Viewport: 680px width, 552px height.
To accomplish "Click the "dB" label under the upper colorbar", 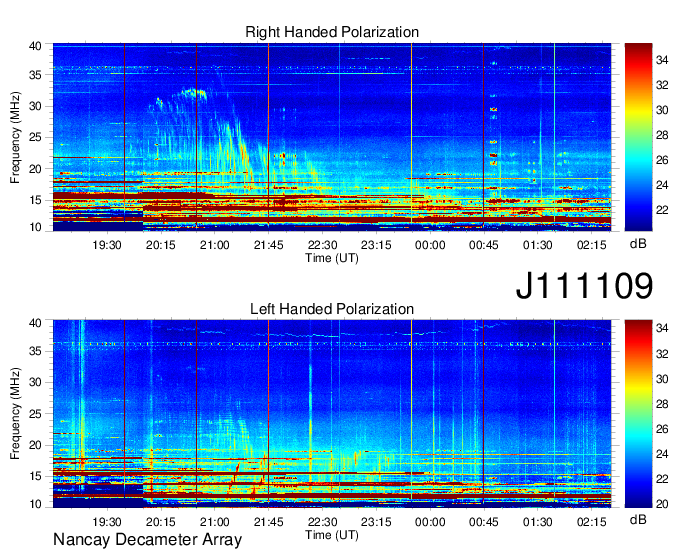I will tap(638, 244).
